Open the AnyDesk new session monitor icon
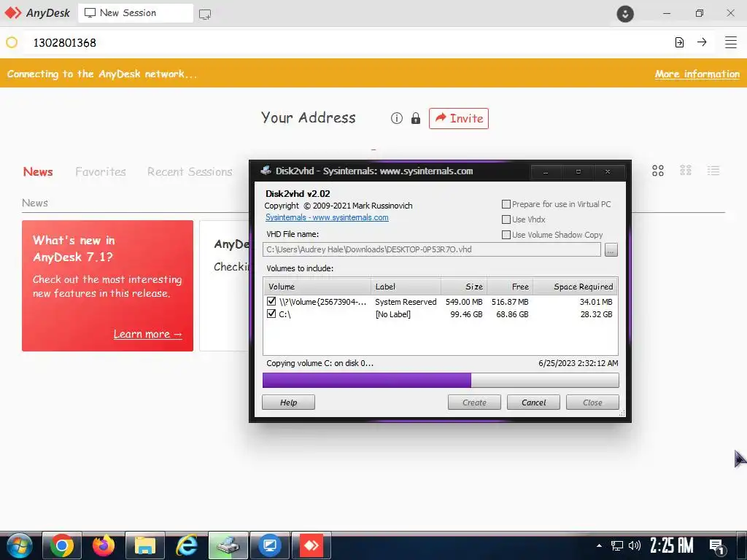 click(205, 14)
